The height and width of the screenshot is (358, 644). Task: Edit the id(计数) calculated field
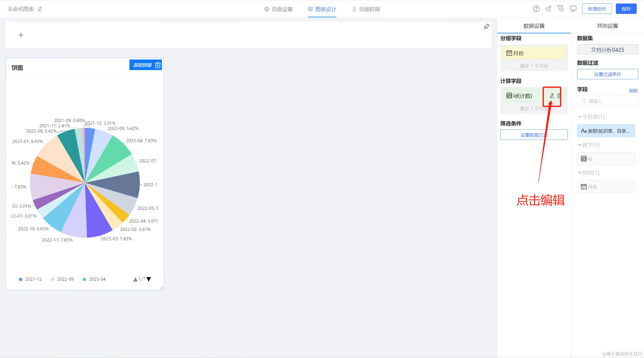[x=552, y=96]
